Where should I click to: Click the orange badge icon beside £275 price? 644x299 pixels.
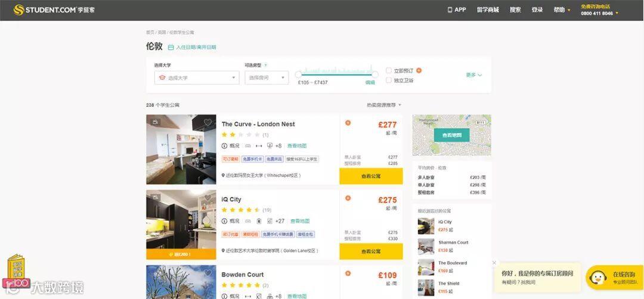(348, 198)
